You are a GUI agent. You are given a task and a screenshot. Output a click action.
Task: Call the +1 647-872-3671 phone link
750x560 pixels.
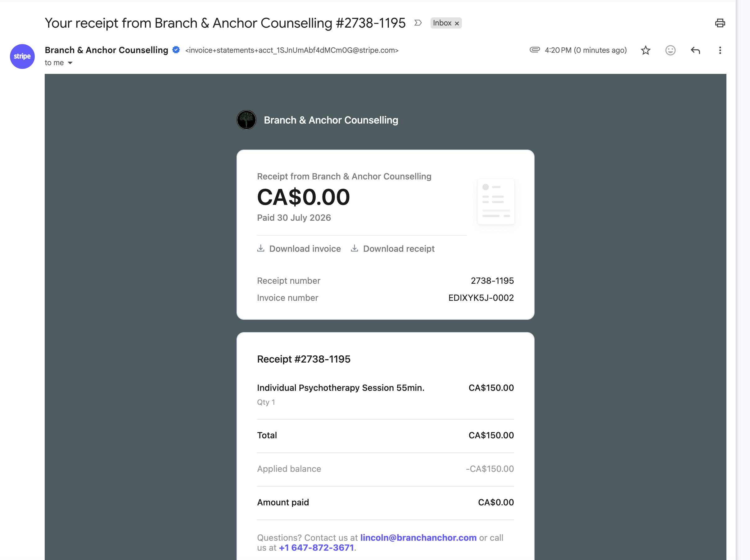[x=316, y=548]
